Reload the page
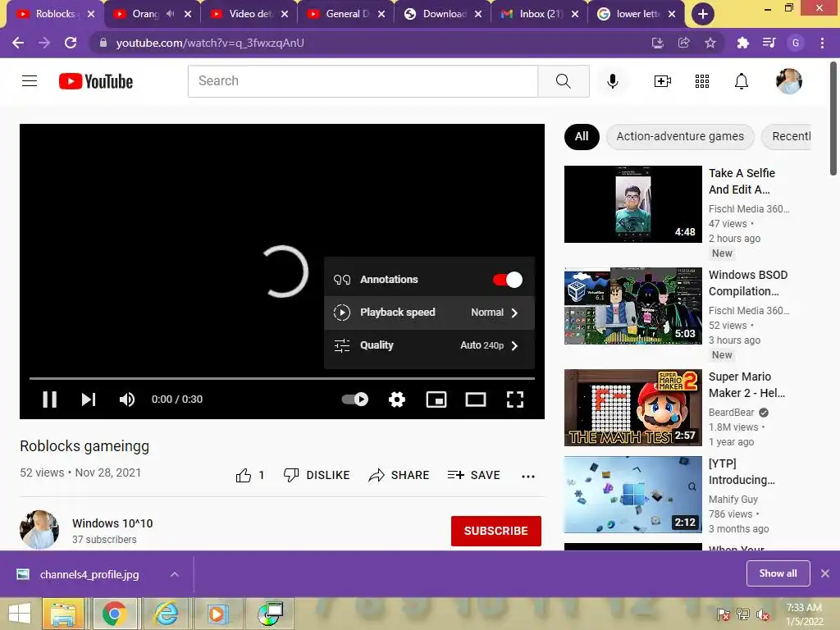The height and width of the screenshot is (630, 840). [71, 43]
